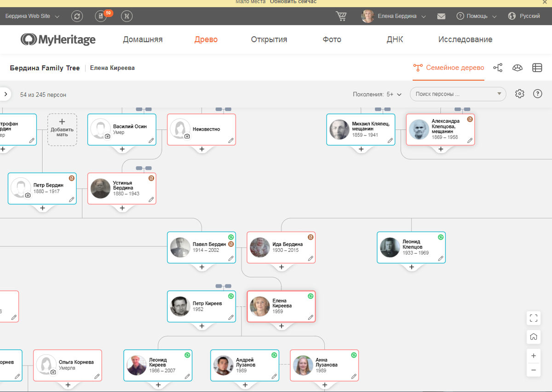Switch to pedigree view icon
552x392 pixels.
coord(498,68)
